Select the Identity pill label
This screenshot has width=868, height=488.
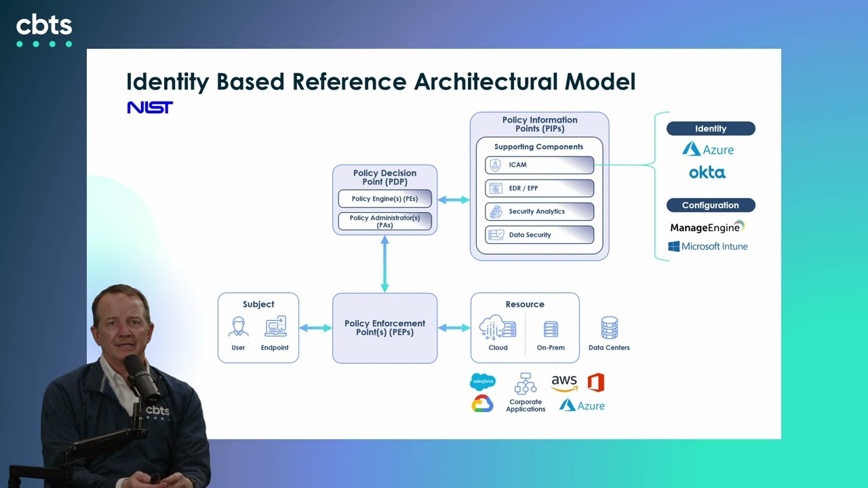711,129
